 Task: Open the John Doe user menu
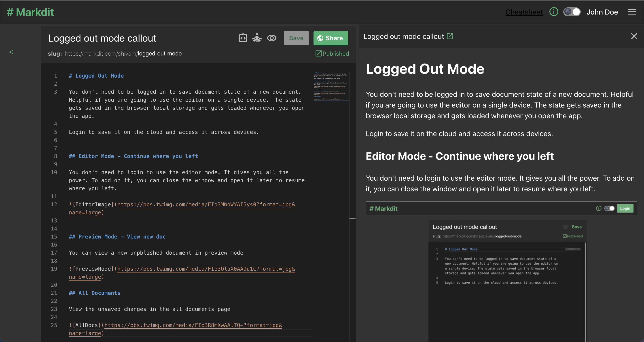602,12
